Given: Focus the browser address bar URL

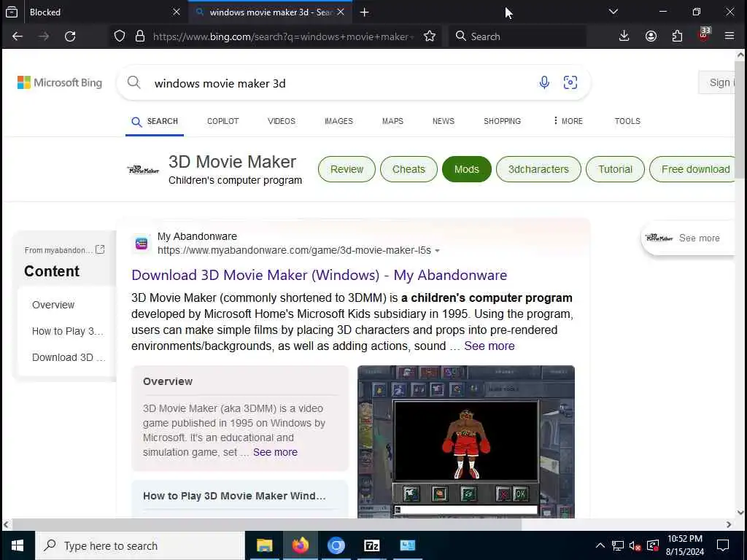Looking at the screenshot, I should (x=284, y=36).
